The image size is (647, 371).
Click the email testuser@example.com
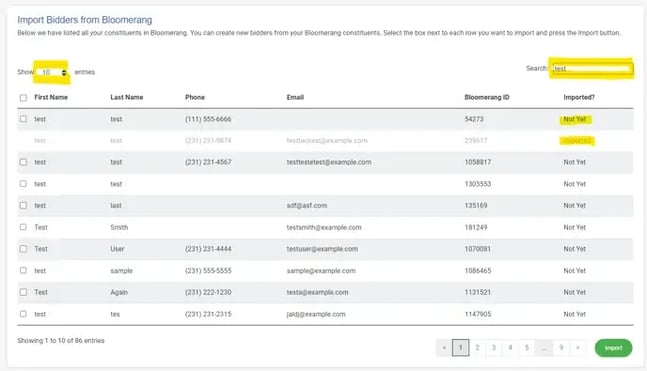(x=322, y=249)
